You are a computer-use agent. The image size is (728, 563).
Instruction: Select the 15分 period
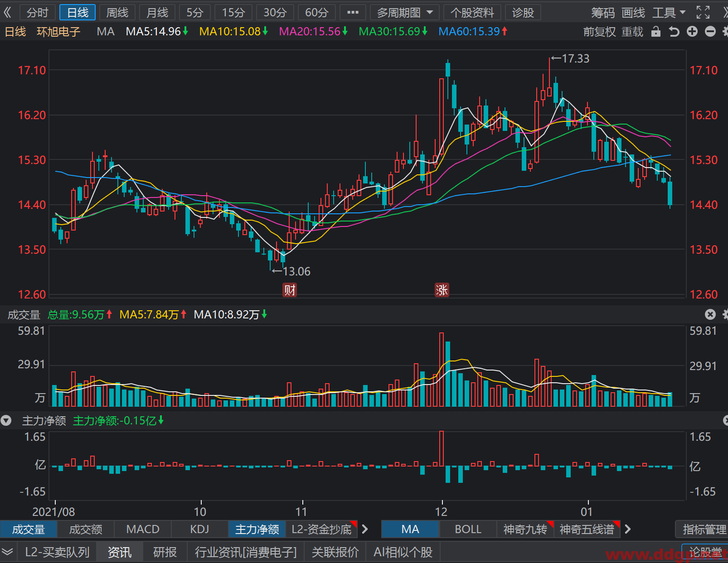pos(233,12)
